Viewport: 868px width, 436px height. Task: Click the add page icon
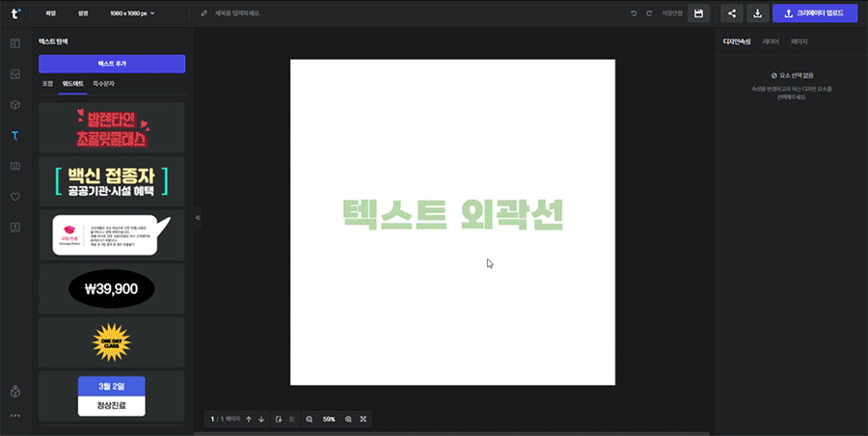point(279,420)
